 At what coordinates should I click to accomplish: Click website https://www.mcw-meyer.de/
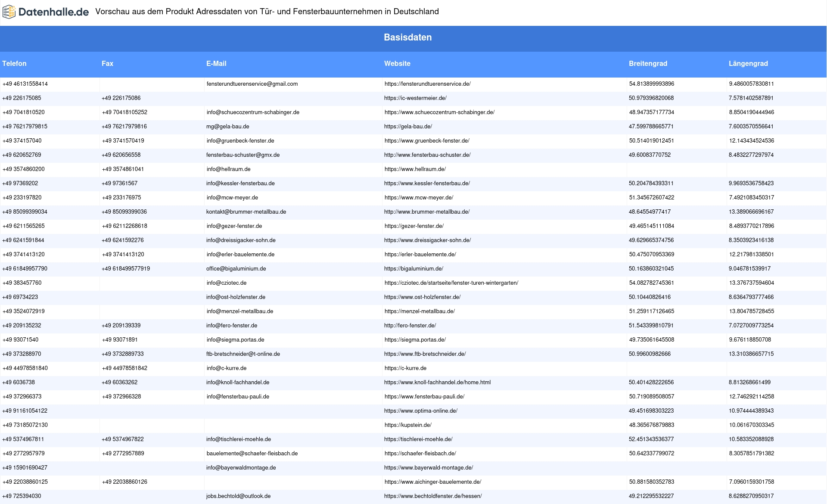point(419,198)
